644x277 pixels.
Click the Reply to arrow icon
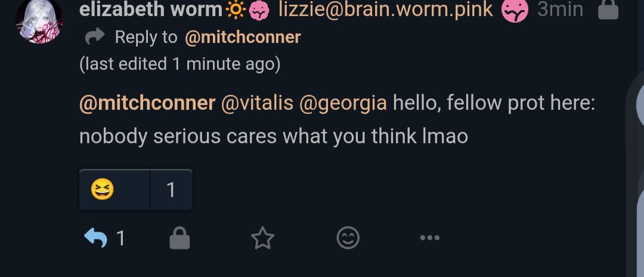95,36
